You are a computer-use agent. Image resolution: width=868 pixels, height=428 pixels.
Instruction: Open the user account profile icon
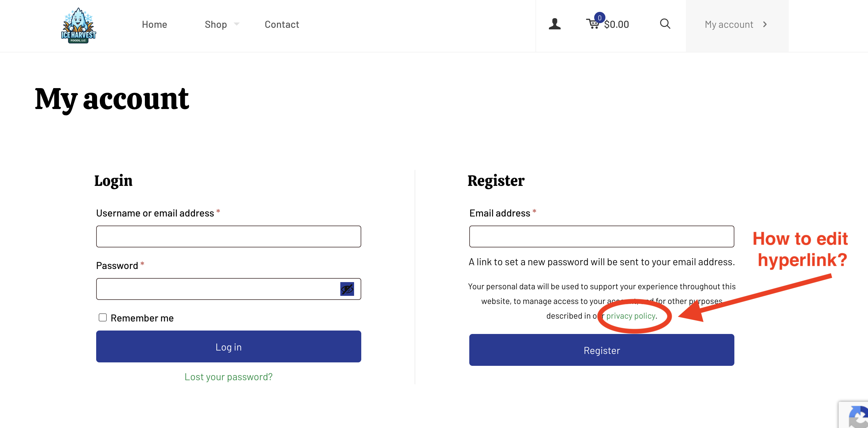point(554,24)
